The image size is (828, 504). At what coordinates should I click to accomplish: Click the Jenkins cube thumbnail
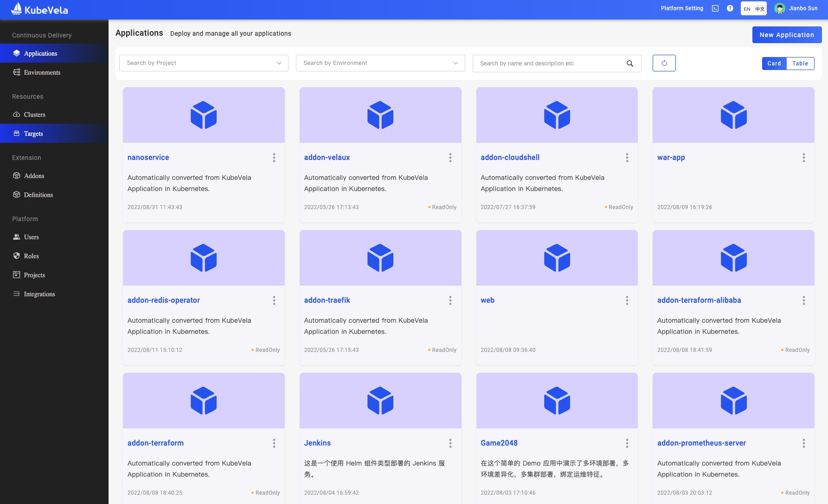tap(380, 401)
